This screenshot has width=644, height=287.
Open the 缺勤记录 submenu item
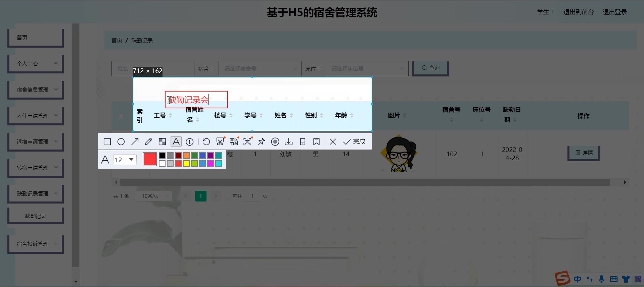click(x=36, y=216)
